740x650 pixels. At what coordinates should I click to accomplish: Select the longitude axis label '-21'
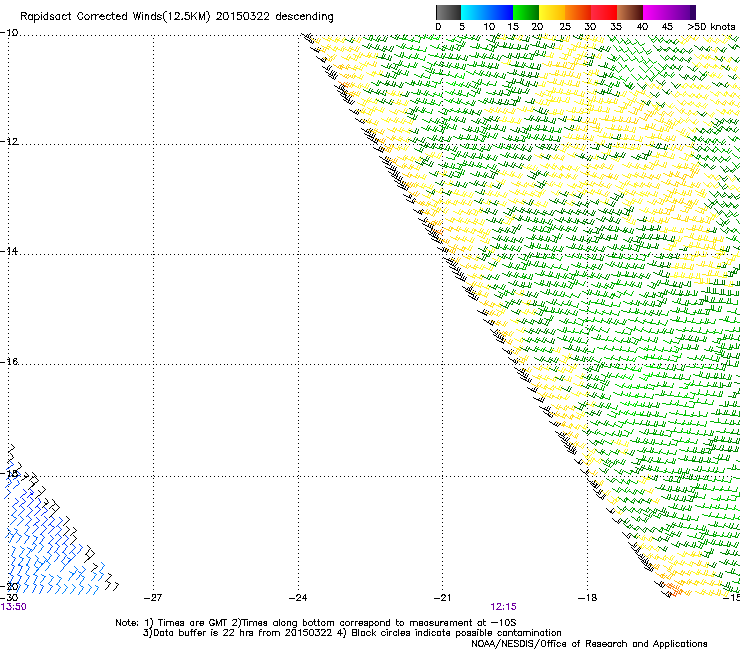(443, 598)
